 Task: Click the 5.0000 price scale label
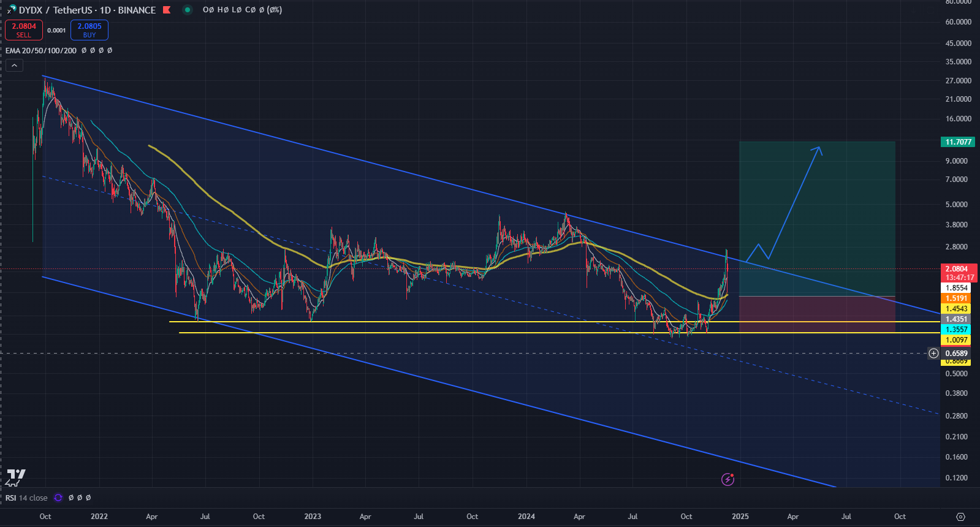(957, 204)
